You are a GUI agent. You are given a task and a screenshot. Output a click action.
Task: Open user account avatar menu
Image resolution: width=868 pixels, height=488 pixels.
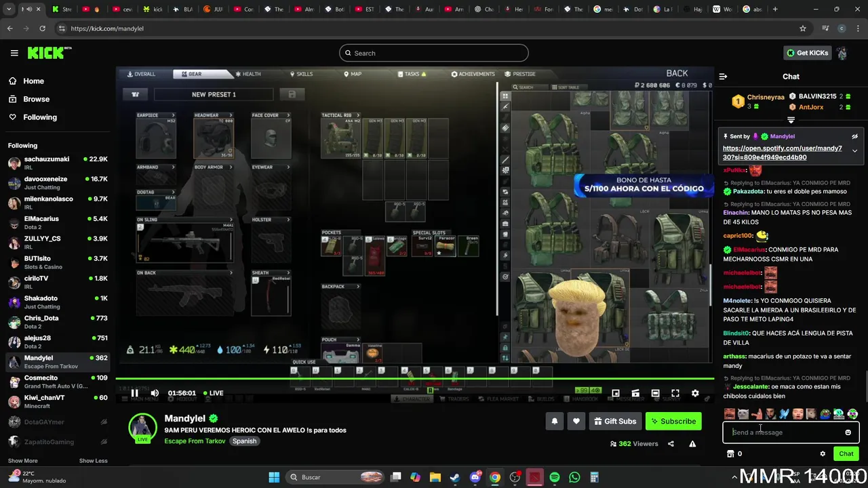pyautogui.click(x=842, y=53)
